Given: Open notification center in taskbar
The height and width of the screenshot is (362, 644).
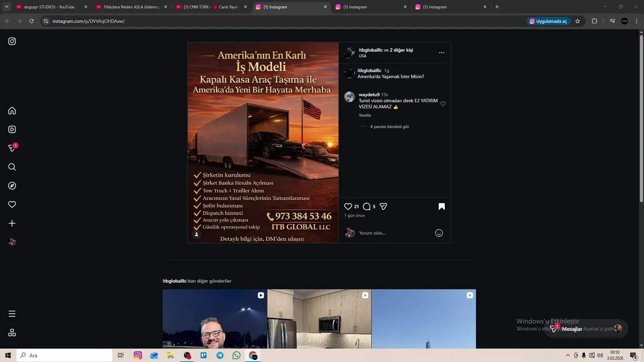Looking at the screenshot, I should [633, 355].
